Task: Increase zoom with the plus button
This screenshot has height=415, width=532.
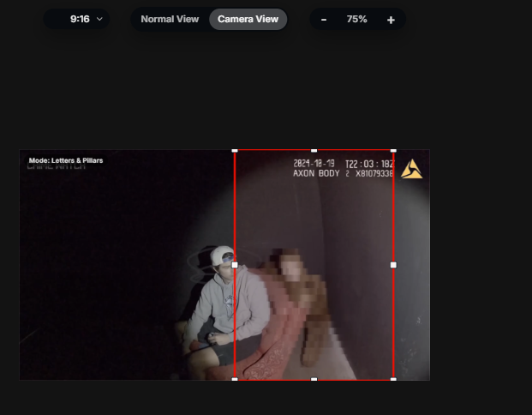Action: click(x=391, y=20)
